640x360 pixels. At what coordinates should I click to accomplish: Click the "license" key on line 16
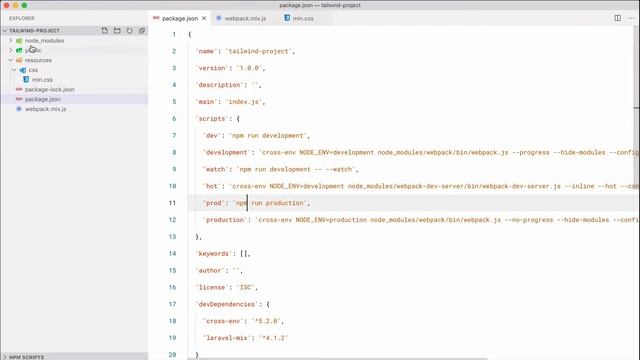point(211,287)
